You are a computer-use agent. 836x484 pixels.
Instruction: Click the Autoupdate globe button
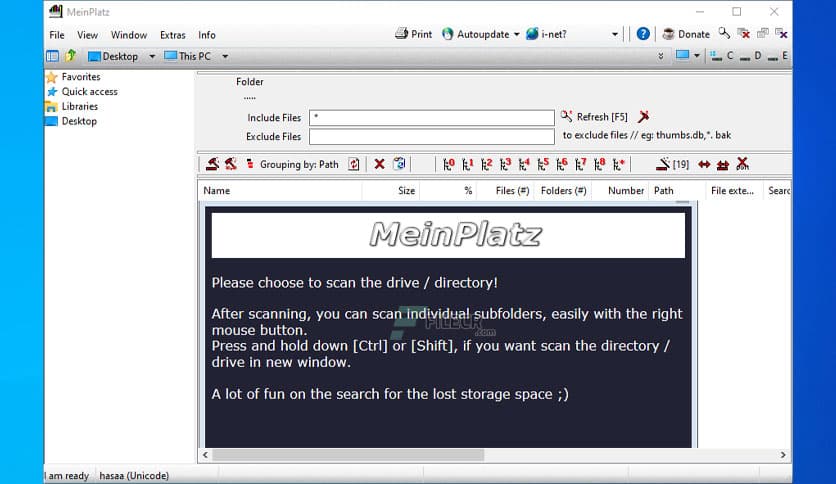(x=475, y=34)
